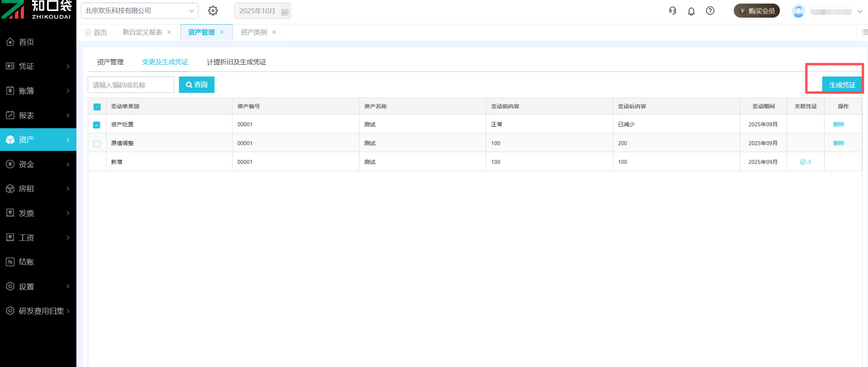The image size is (868, 367).
Task: Click the 生成凭证 button
Action: pyautogui.click(x=842, y=85)
